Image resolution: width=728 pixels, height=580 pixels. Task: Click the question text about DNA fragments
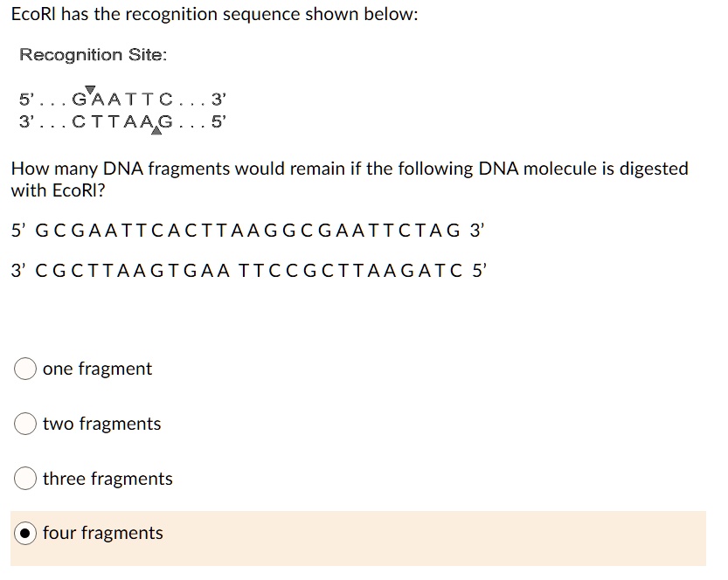pyautogui.click(x=349, y=177)
